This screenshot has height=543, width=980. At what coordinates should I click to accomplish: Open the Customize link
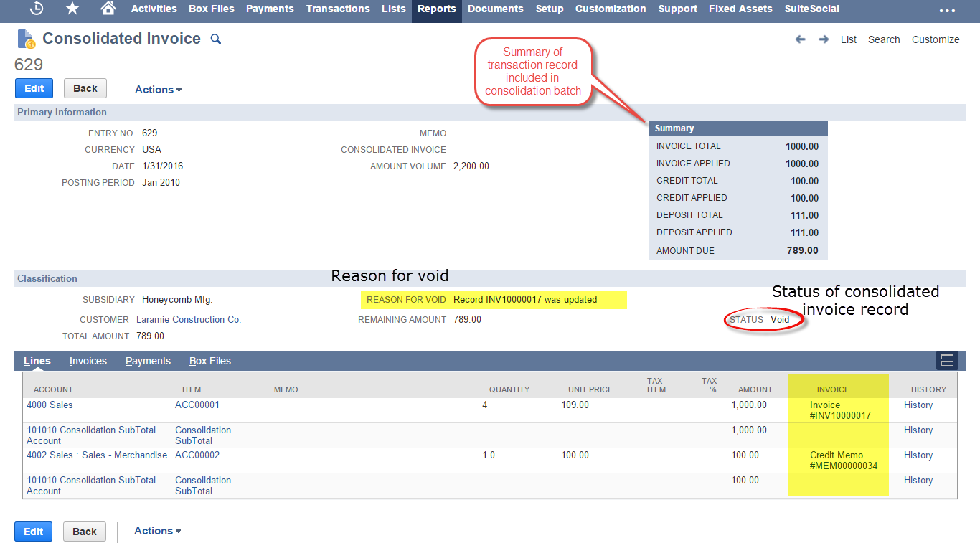point(936,39)
